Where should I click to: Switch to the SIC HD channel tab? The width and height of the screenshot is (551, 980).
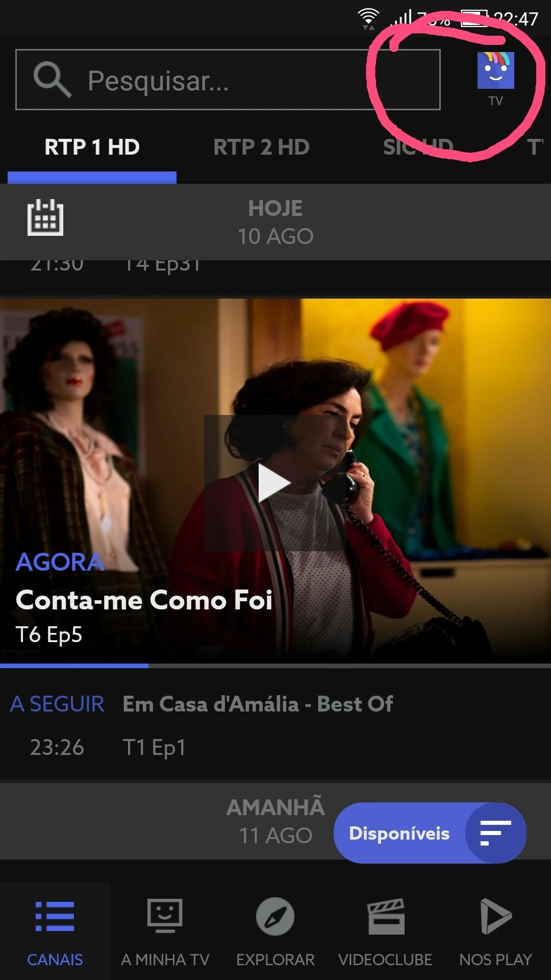(418, 148)
